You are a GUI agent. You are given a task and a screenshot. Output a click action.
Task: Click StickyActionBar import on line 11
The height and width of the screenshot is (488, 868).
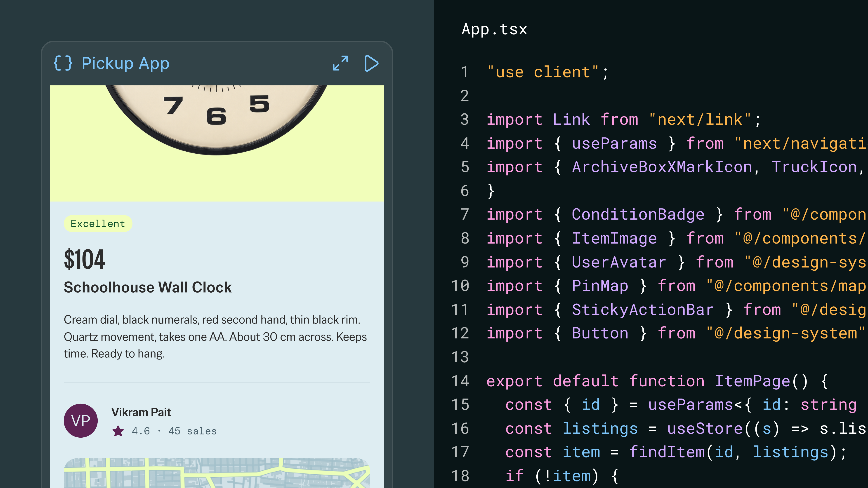(643, 310)
